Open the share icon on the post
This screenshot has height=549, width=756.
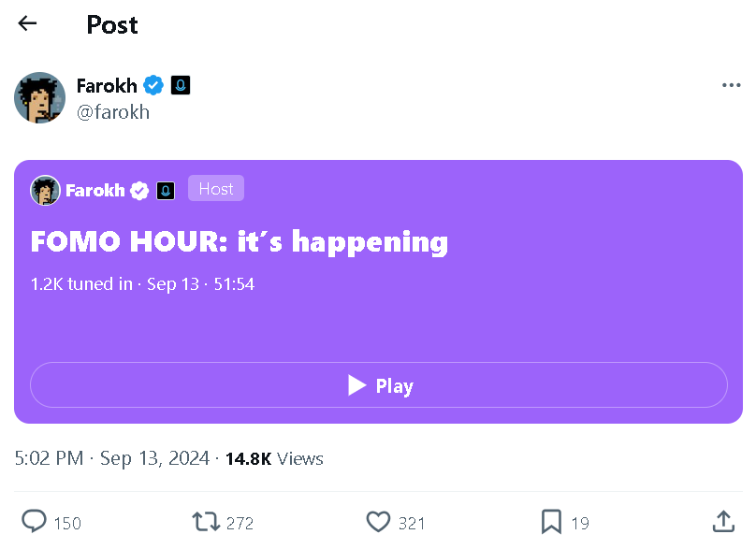[x=723, y=522]
